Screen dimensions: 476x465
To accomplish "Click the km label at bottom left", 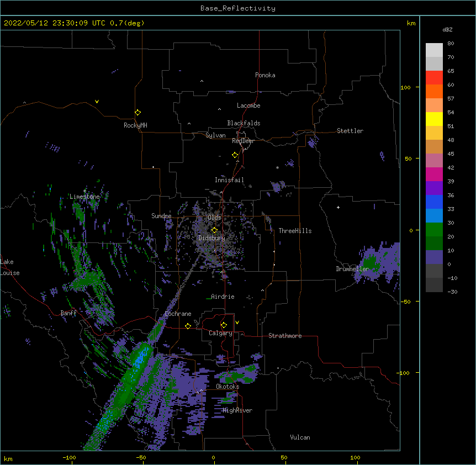I will tap(8, 458).
